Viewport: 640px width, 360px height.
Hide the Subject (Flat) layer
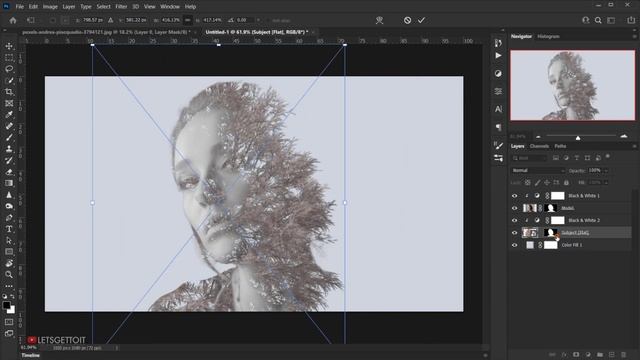(514, 233)
